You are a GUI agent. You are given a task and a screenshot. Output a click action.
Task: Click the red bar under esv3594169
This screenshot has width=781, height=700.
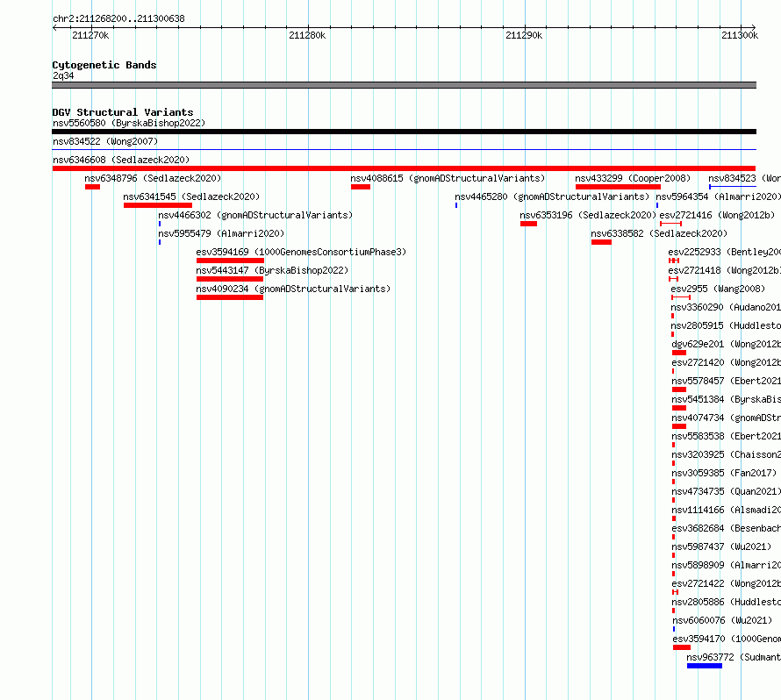pyautogui.click(x=230, y=261)
